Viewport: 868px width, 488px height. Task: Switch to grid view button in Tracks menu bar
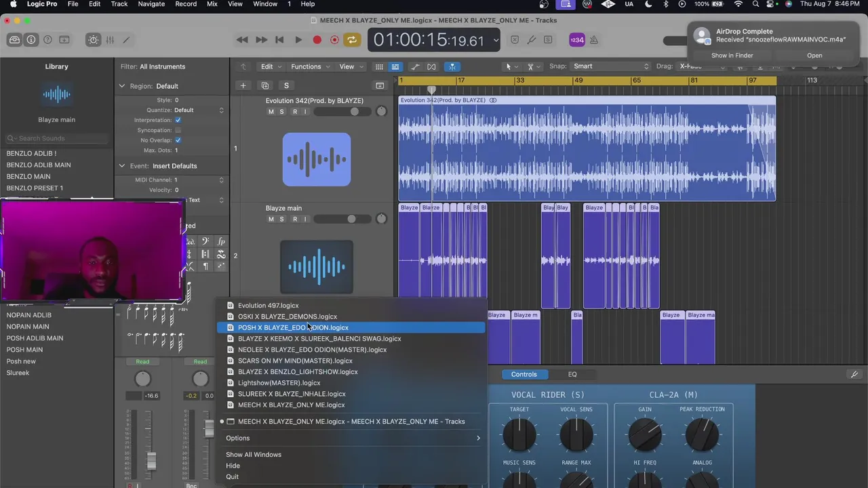(379, 66)
